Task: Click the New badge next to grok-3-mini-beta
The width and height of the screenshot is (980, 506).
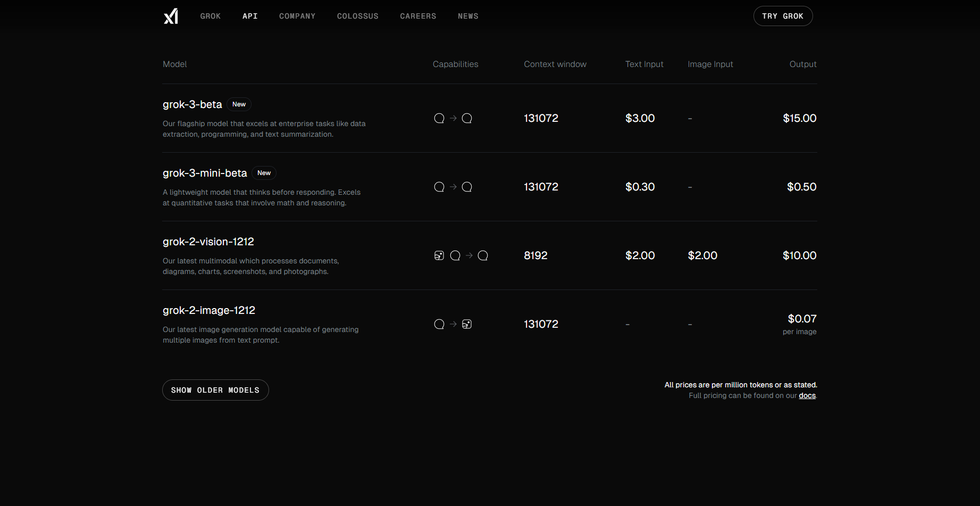Action: [264, 173]
